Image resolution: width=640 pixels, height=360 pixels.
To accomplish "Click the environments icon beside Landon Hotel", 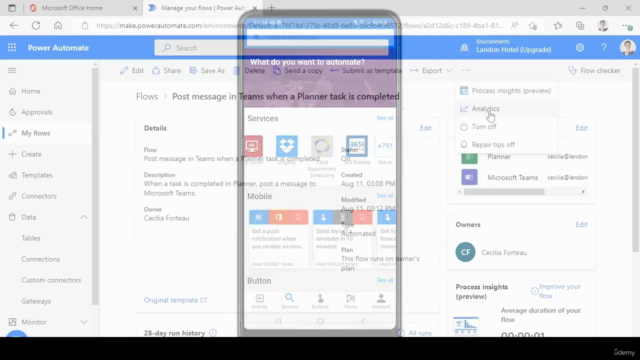I will click(464, 48).
